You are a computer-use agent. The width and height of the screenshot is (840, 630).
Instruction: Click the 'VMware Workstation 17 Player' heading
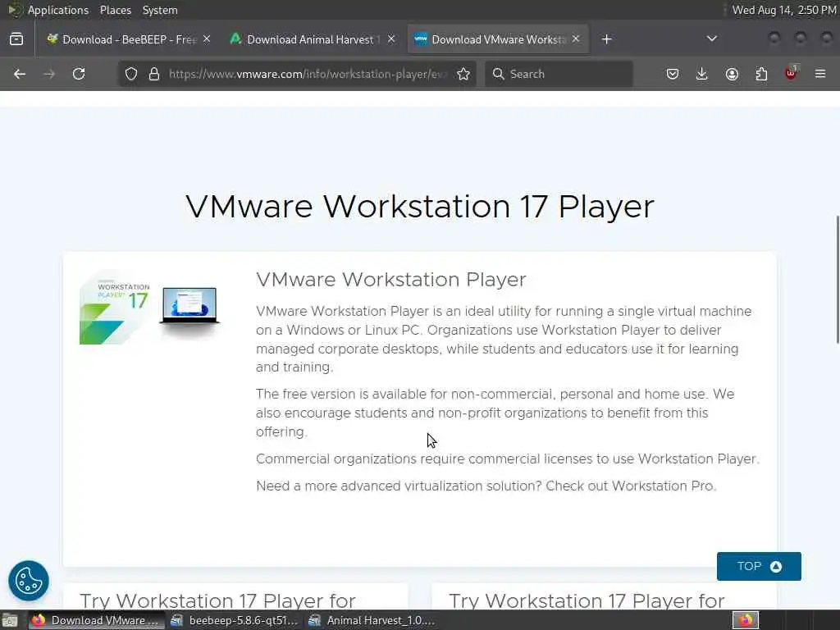pyautogui.click(x=420, y=207)
